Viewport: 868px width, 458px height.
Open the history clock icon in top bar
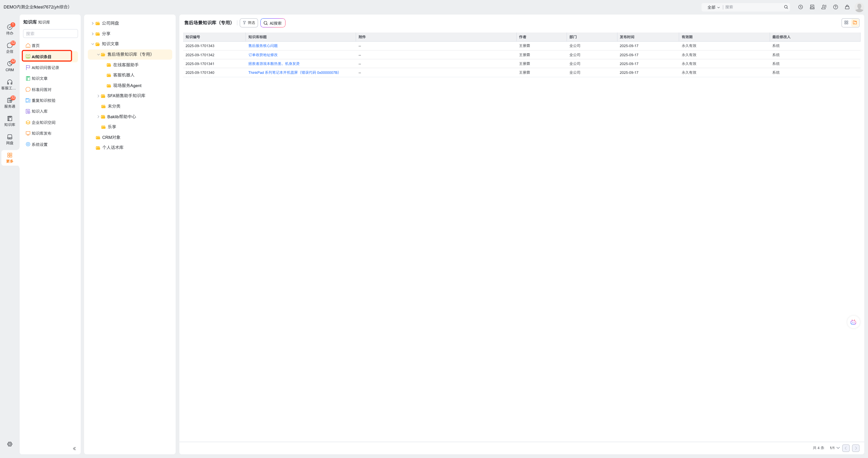800,7
